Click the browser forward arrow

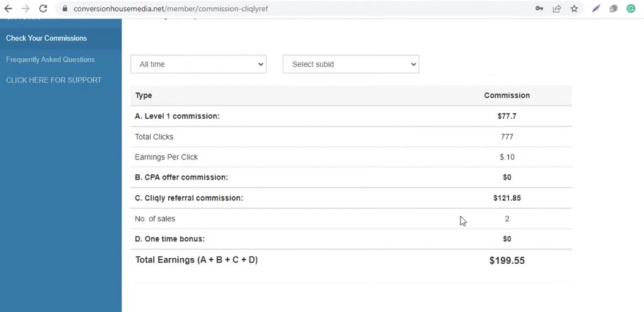coord(25,9)
